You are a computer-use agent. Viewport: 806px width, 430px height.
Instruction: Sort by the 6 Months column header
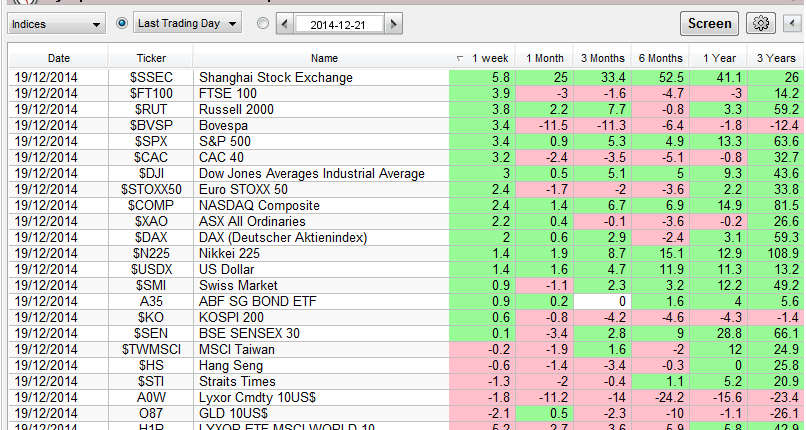click(x=661, y=58)
